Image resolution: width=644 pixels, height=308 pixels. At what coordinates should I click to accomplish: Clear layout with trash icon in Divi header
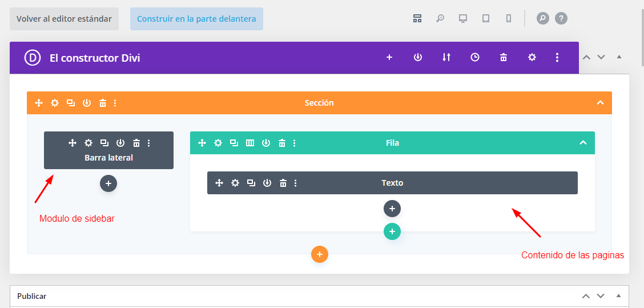(x=503, y=58)
